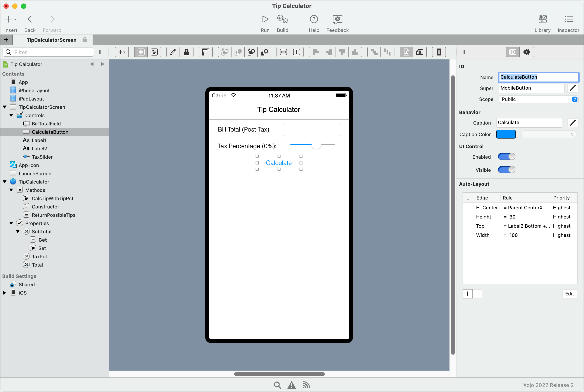Click the Caption Color blue swatch

[506, 134]
